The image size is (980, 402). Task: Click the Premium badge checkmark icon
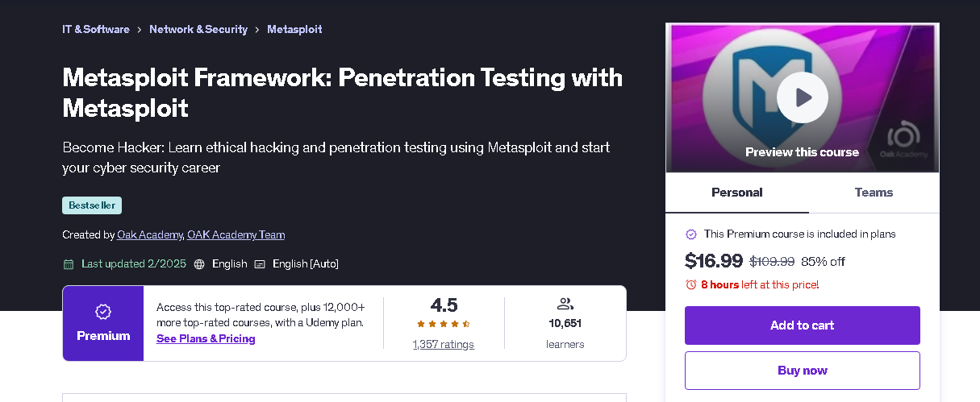coord(103,312)
